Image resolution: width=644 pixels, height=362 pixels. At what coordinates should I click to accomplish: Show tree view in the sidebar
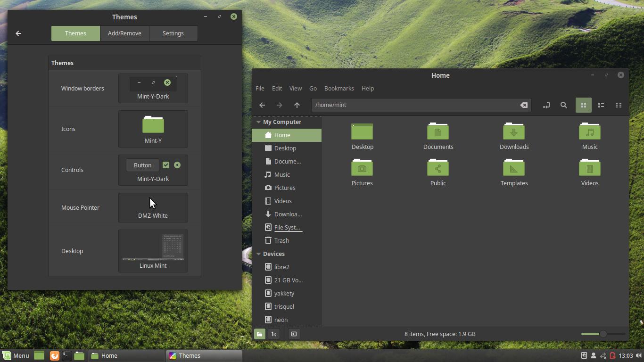[274, 334]
